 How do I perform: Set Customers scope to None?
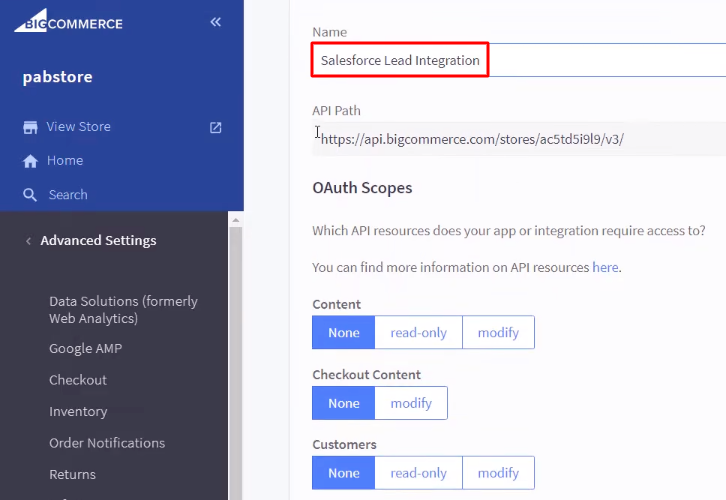(x=344, y=473)
